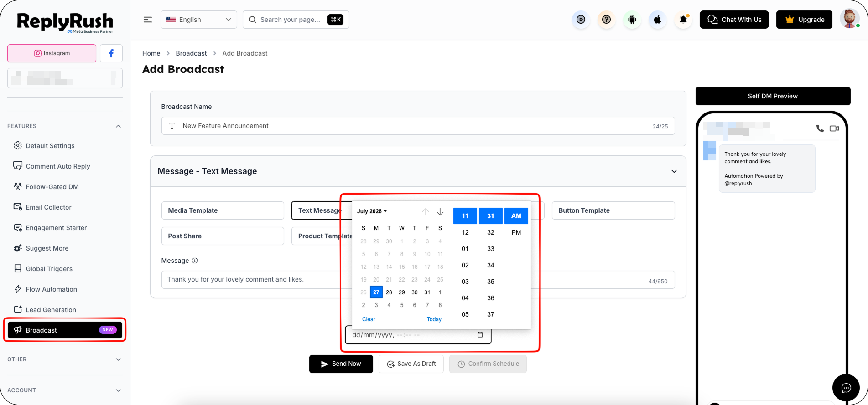Select hour 03 in time picker
This screenshot has height=405, width=868.
click(465, 282)
